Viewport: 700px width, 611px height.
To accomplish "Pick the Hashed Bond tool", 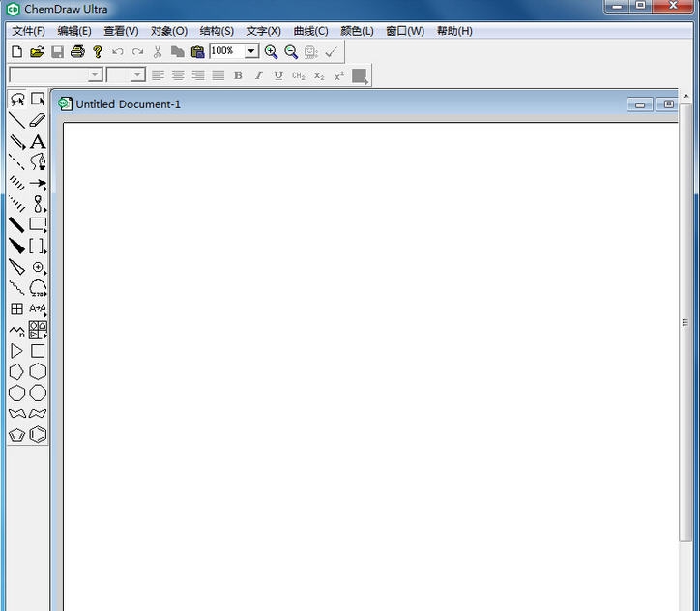I will click(17, 183).
